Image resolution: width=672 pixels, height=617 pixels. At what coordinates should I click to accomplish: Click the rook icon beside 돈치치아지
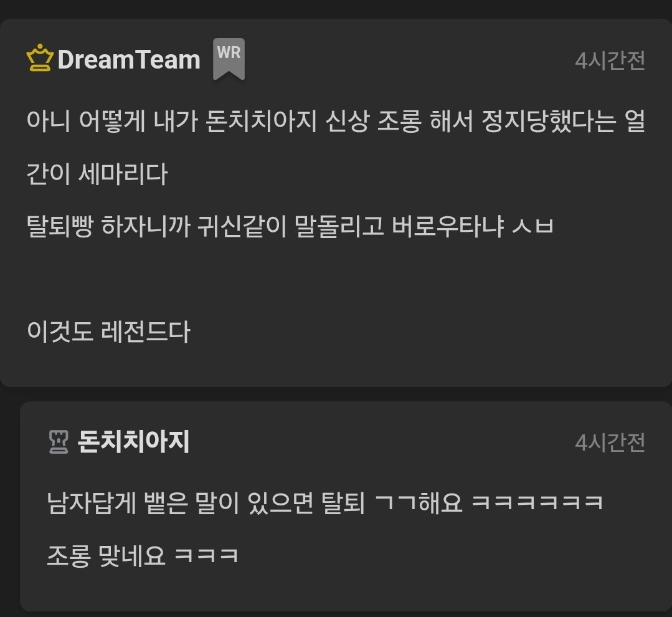pyautogui.click(x=59, y=442)
